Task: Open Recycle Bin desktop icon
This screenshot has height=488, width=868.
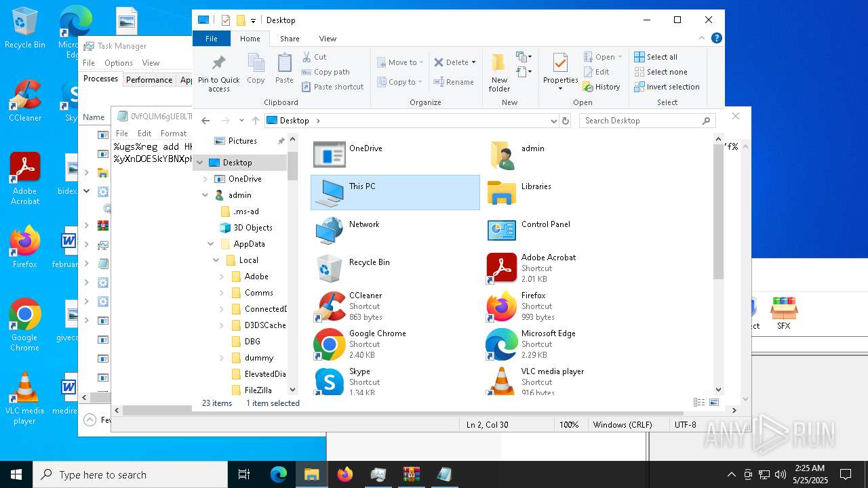Action: tap(25, 28)
